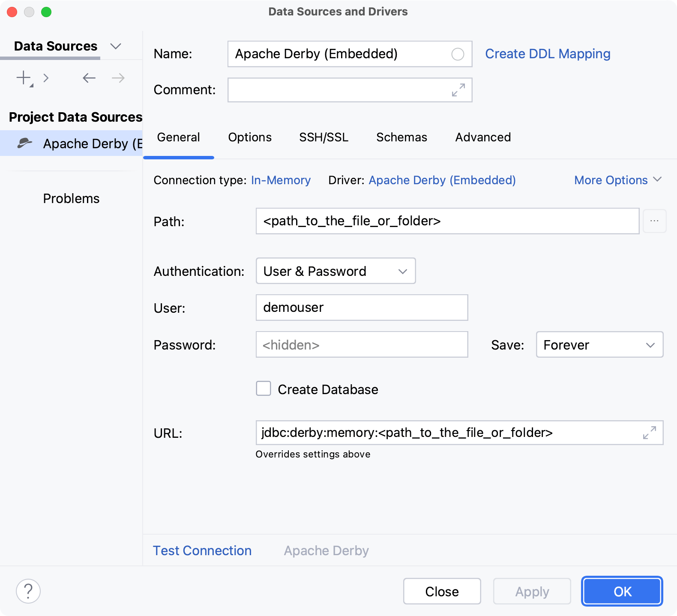Click the forward arrow in sidebar toolbar

point(118,78)
